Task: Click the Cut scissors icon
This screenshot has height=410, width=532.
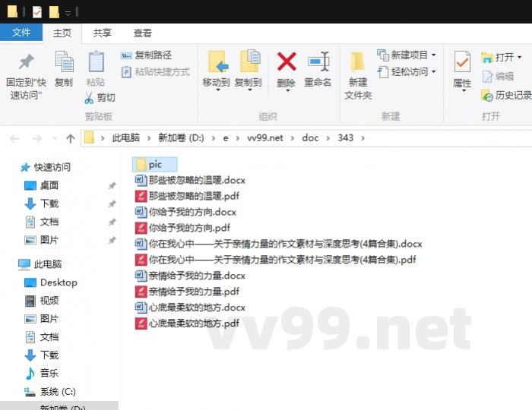Action: pos(89,98)
